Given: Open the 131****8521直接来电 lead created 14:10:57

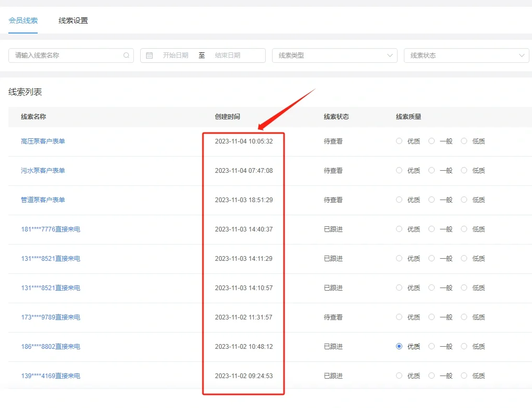Looking at the screenshot, I should coord(51,288).
